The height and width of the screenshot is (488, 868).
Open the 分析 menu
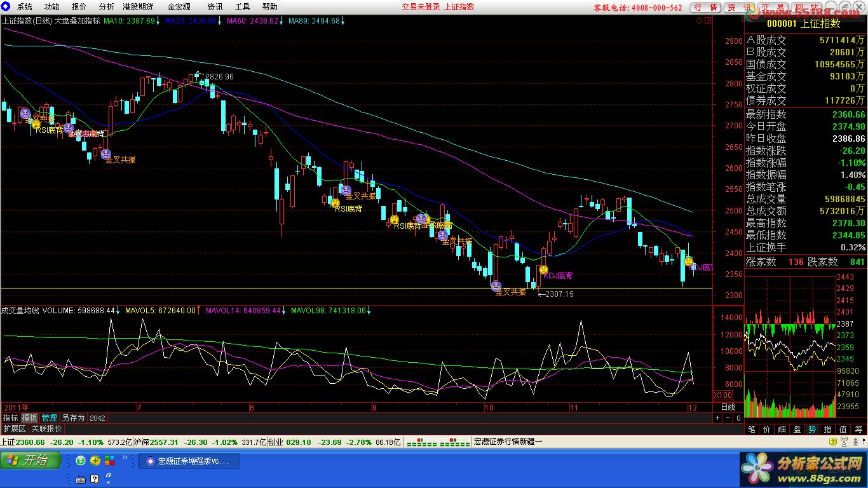click(107, 7)
